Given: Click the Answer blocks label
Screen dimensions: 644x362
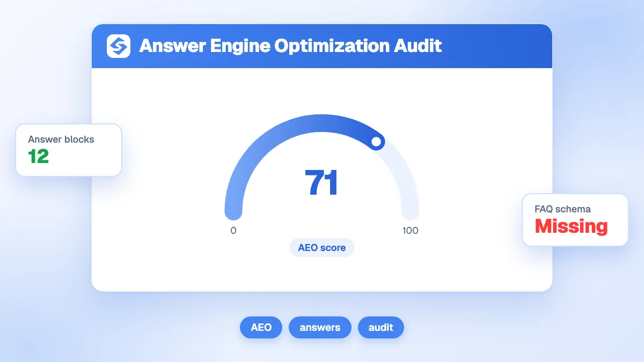Looking at the screenshot, I should pyautogui.click(x=61, y=139).
